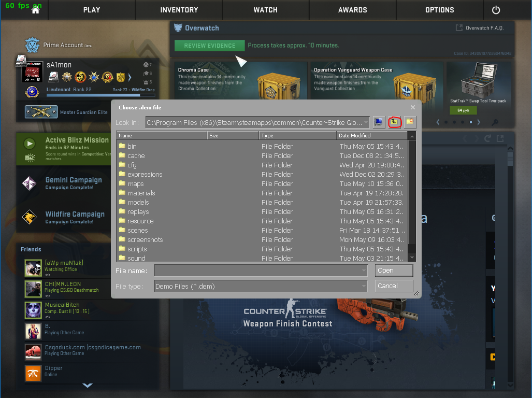
Task: Open the Gemini Campaign icon
Action: [30, 183]
